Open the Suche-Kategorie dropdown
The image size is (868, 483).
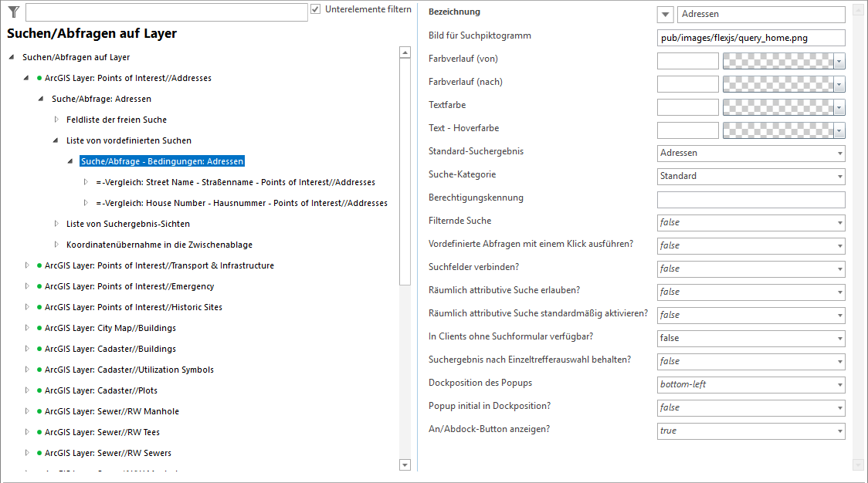[751, 176]
